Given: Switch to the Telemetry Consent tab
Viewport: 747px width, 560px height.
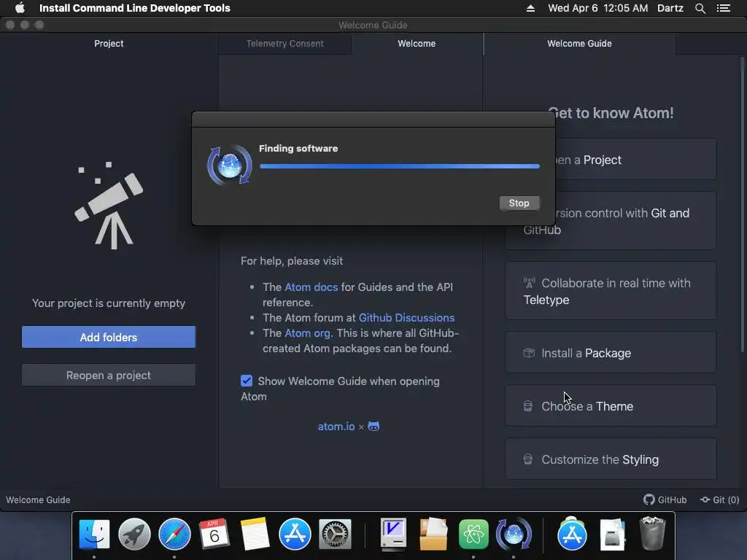Looking at the screenshot, I should pos(285,43).
